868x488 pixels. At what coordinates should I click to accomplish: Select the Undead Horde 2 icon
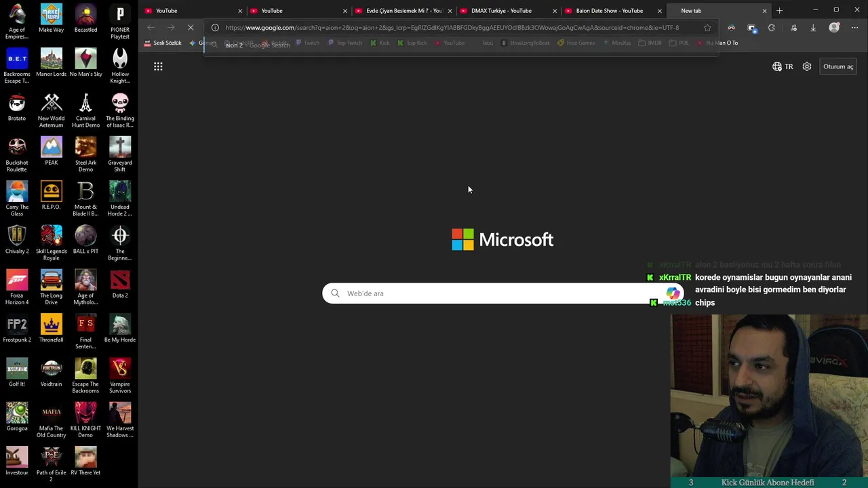click(x=120, y=199)
